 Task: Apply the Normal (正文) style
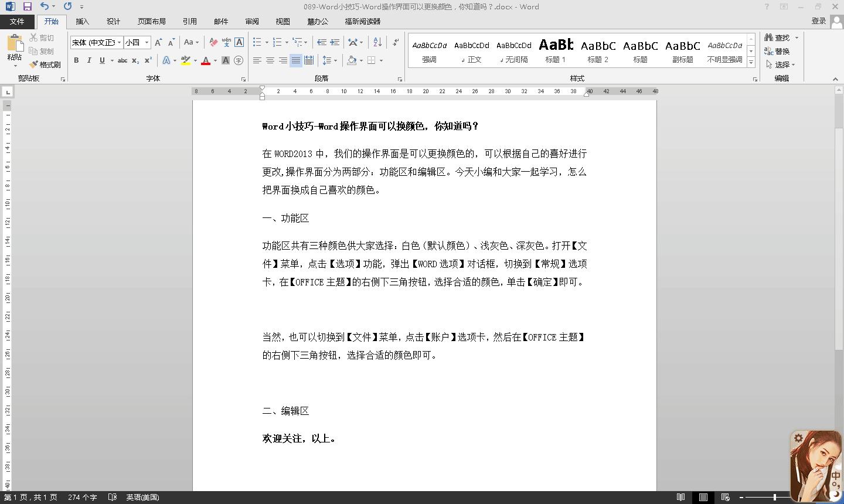click(472, 51)
